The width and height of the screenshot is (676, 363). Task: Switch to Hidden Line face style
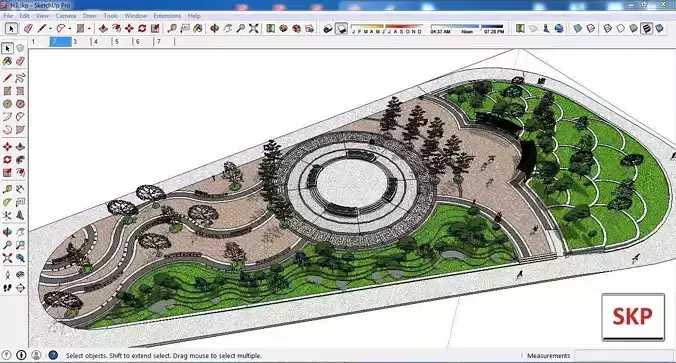(x=620, y=28)
